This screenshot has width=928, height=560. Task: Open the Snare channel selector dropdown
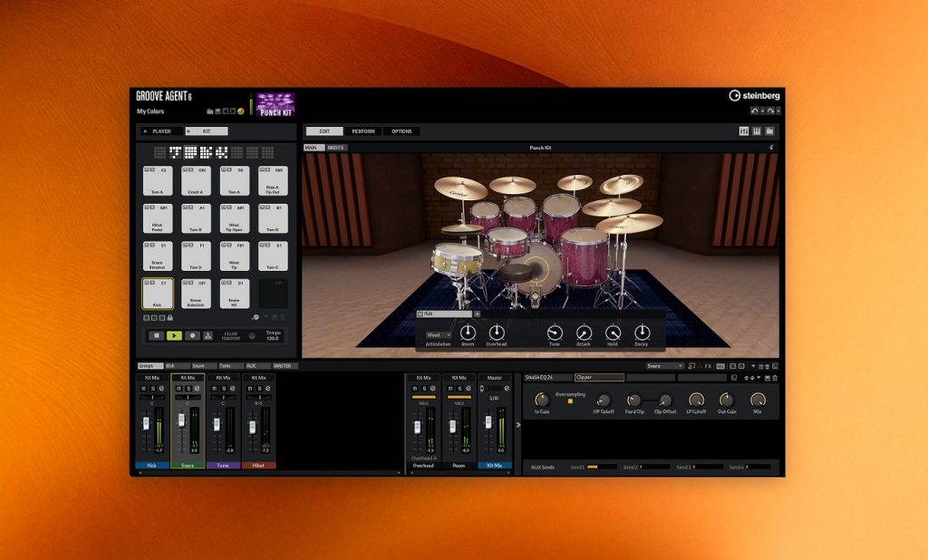(x=665, y=366)
